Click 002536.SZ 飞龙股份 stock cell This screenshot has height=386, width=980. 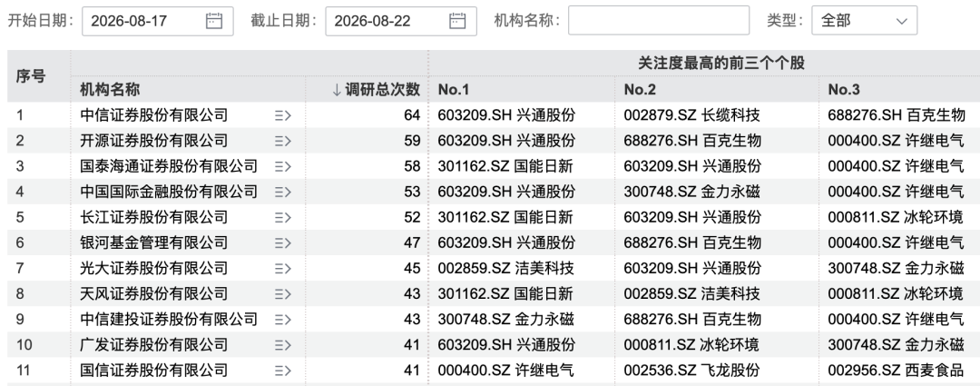(691, 371)
